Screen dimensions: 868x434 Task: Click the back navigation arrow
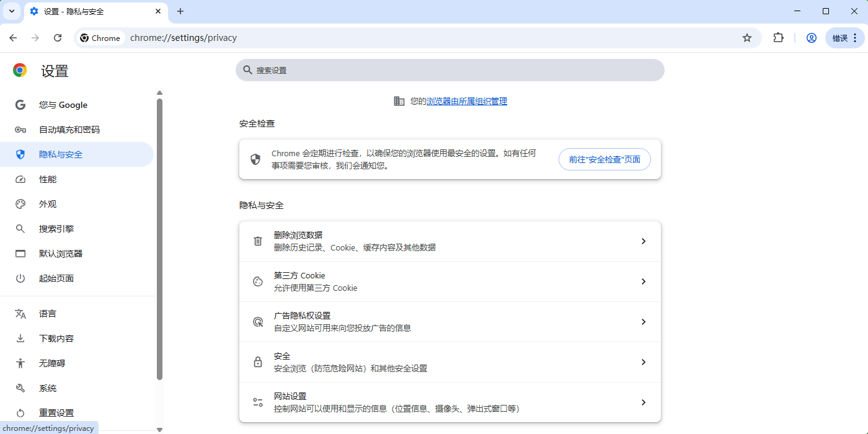13,38
